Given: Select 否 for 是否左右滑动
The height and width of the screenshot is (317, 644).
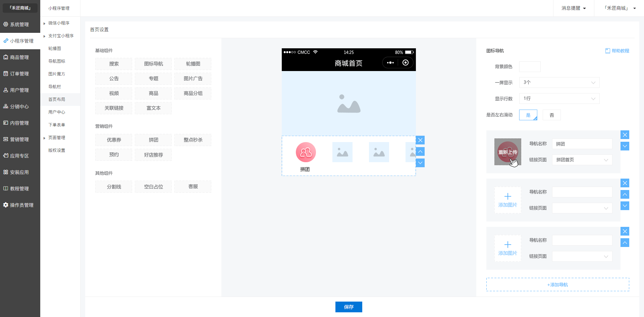Looking at the screenshot, I should click(x=552, y=115).
